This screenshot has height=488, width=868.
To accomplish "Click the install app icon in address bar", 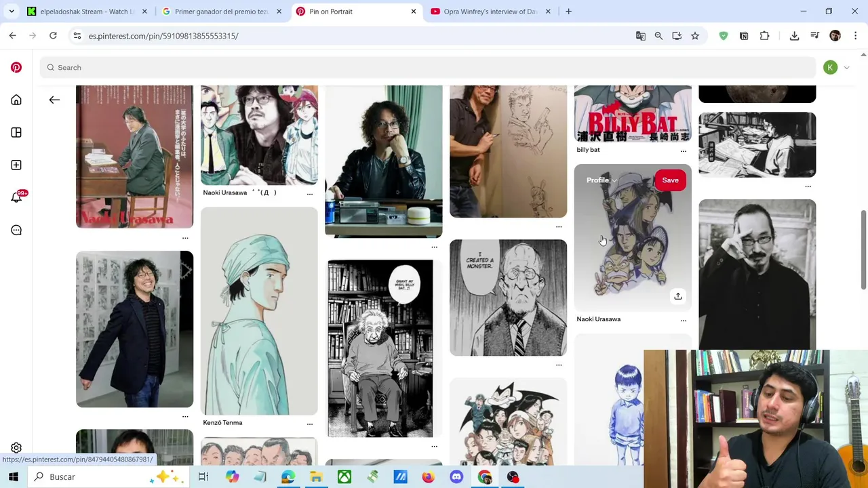I will tap(677, 36).
